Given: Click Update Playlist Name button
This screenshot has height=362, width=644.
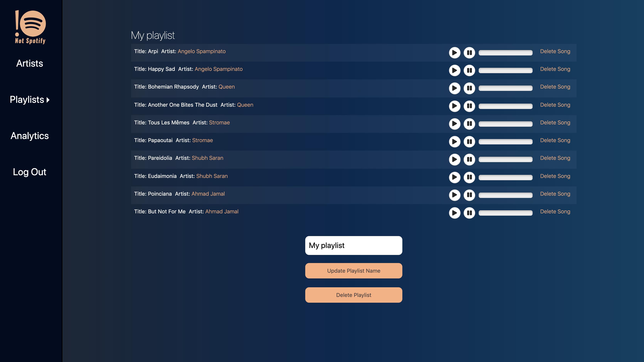Looking at the screenshot, I should (x=353, y=271).
